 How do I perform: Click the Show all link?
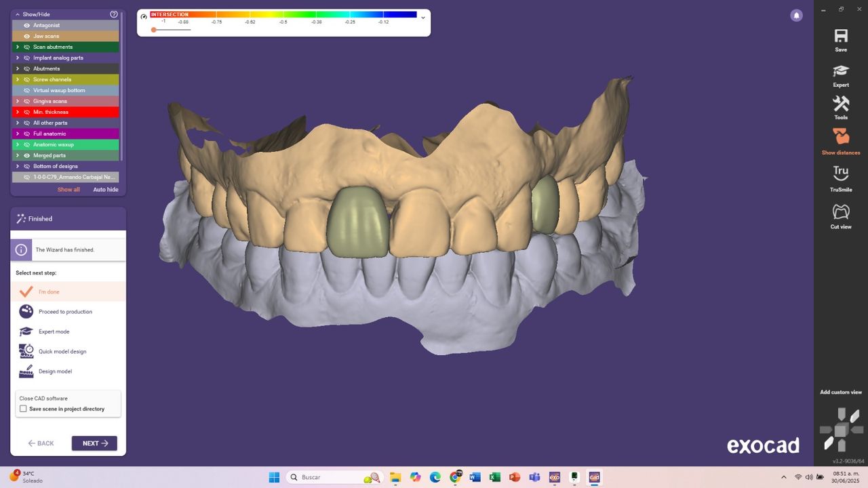tap(68, 190)
